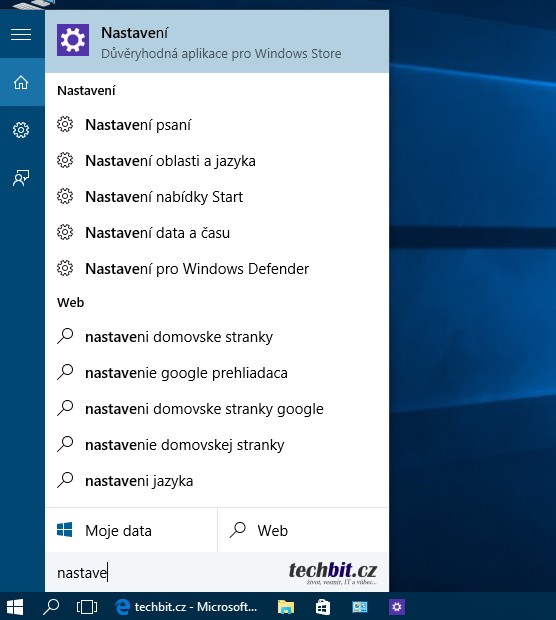This screenshot has height=620, width=556.
Task: Click gear icon beside Nastavení oblasti a jazyka
Action: (65, 161)
